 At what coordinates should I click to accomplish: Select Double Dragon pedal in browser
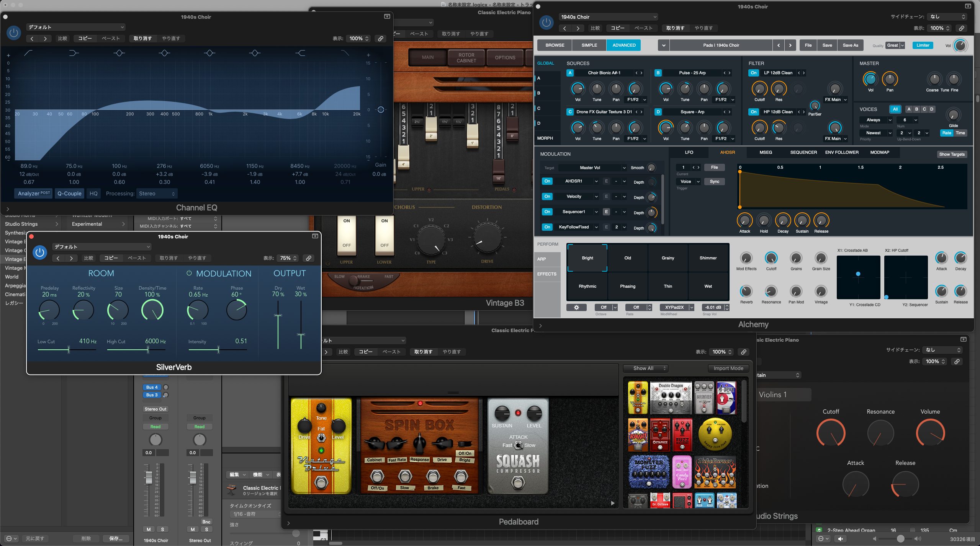[671, 398]
